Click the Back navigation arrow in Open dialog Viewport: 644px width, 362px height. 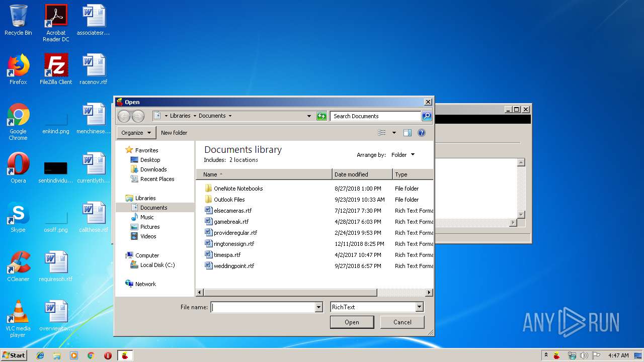[124, 116]
